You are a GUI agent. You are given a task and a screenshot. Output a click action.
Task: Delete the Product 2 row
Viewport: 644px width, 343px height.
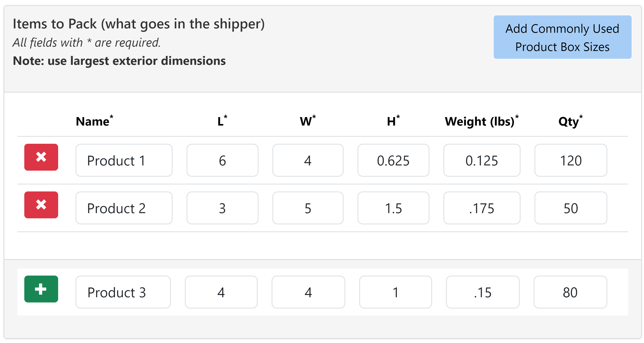[x=41, y=205]
